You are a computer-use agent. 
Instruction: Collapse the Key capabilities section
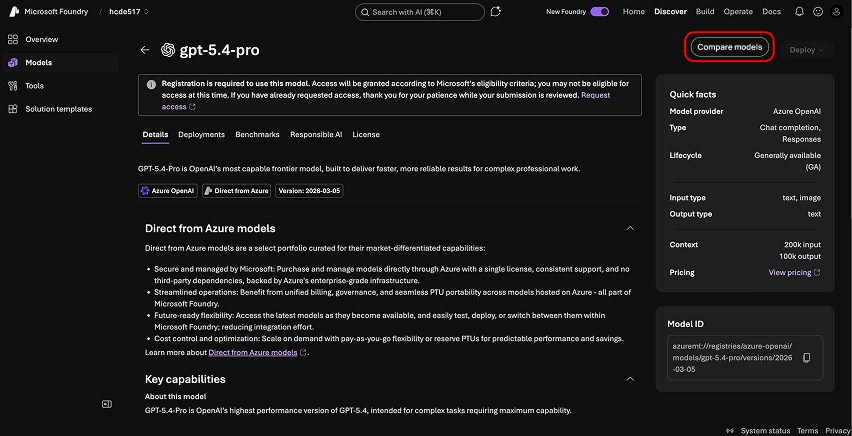coord(630,379)
